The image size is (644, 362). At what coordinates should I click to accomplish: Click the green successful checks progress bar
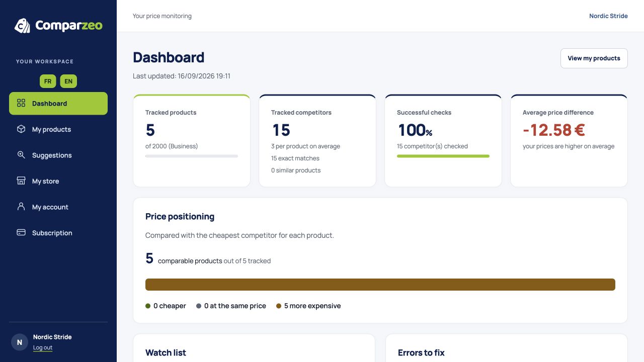click(x=443, y=156)
